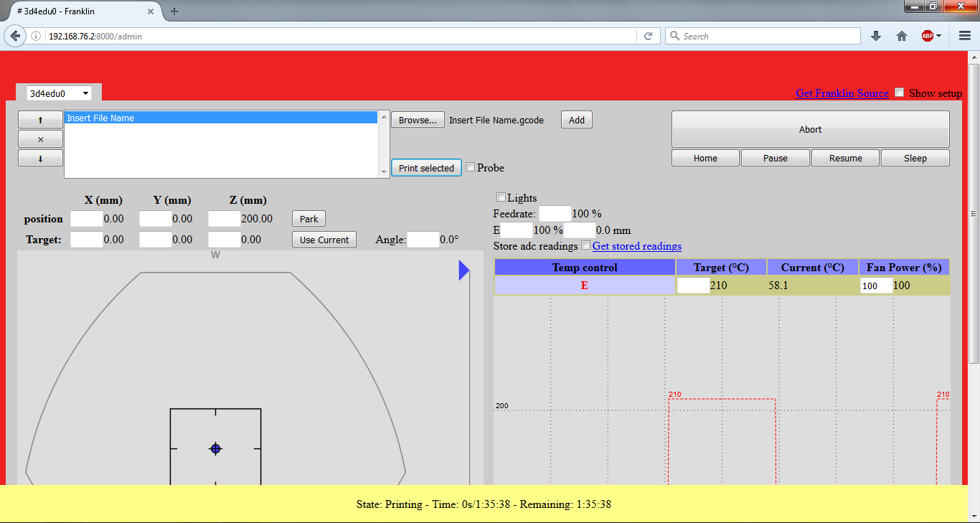Screen dimensions: 980x523
Task: Check the Show setup box
Action: tap(900, 93)
